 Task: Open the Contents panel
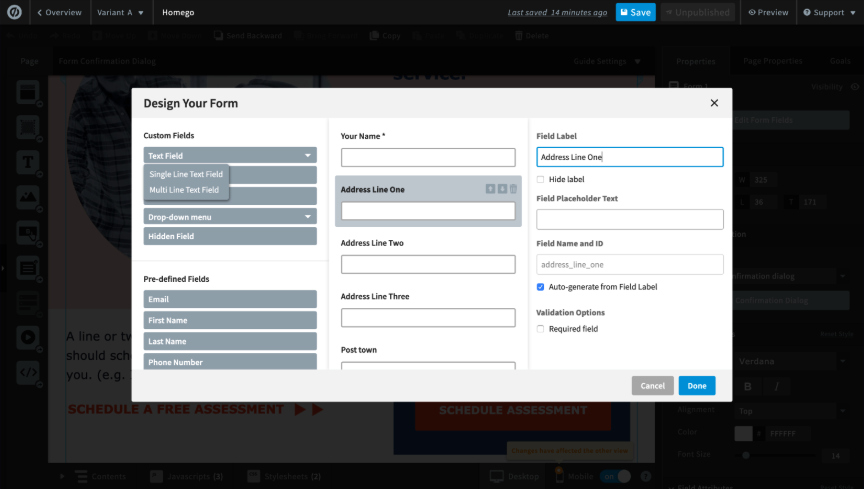click(100, 476)
